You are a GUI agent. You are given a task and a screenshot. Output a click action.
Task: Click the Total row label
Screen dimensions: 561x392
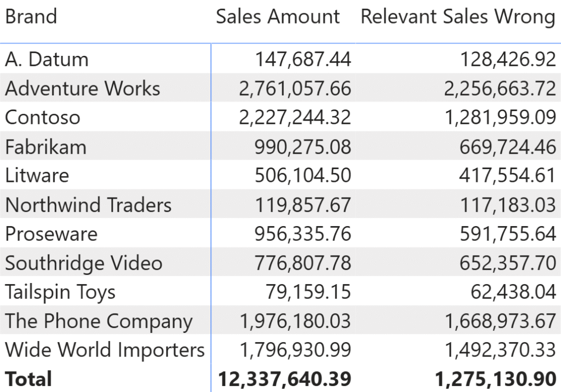[28, 379]
